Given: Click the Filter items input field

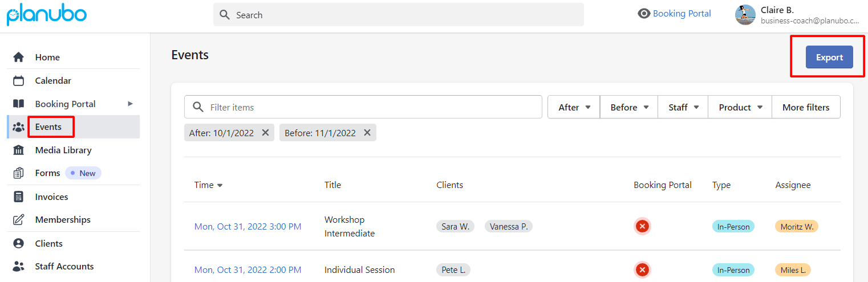Looking at the screenshot, I should point(363,107).
